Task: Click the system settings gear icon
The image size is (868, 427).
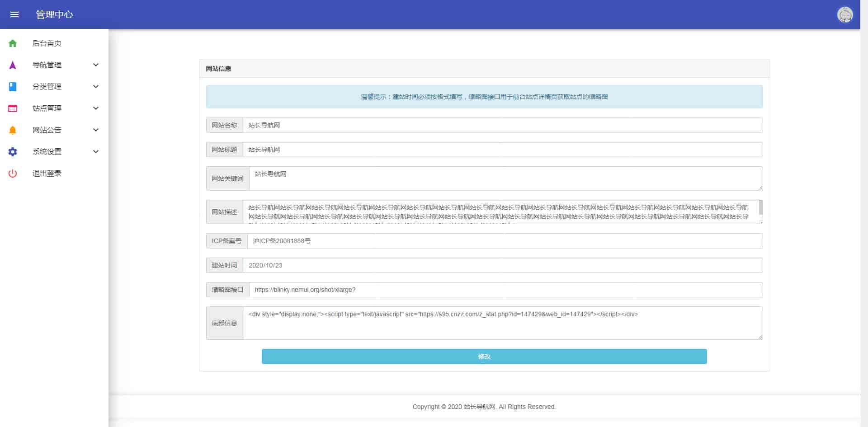Action: 13,152
